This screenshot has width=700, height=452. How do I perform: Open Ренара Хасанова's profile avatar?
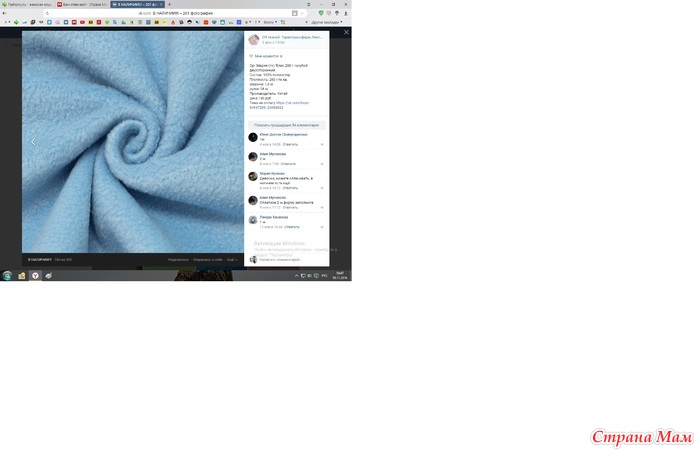coord(253,220)
